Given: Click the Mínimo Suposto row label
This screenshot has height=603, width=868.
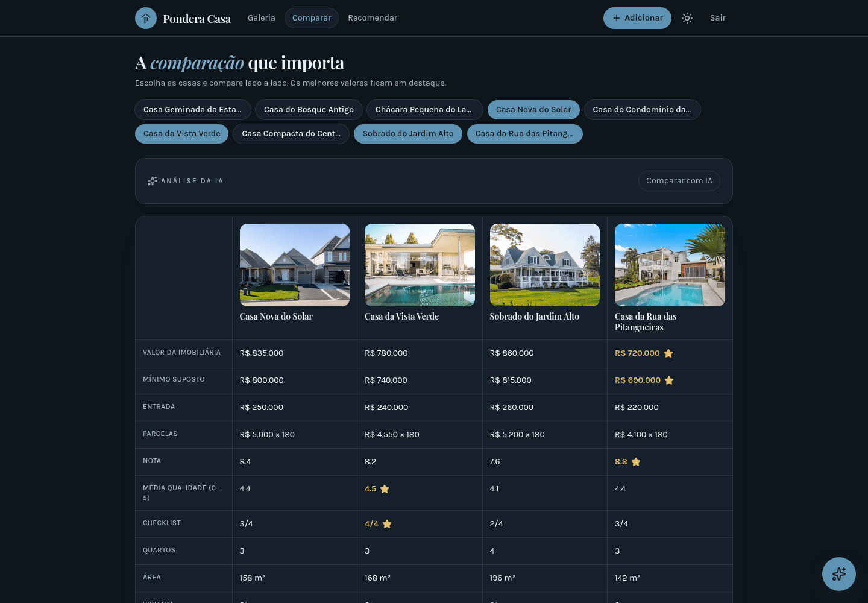Looking at the screenshot, I should pos(174,379).
